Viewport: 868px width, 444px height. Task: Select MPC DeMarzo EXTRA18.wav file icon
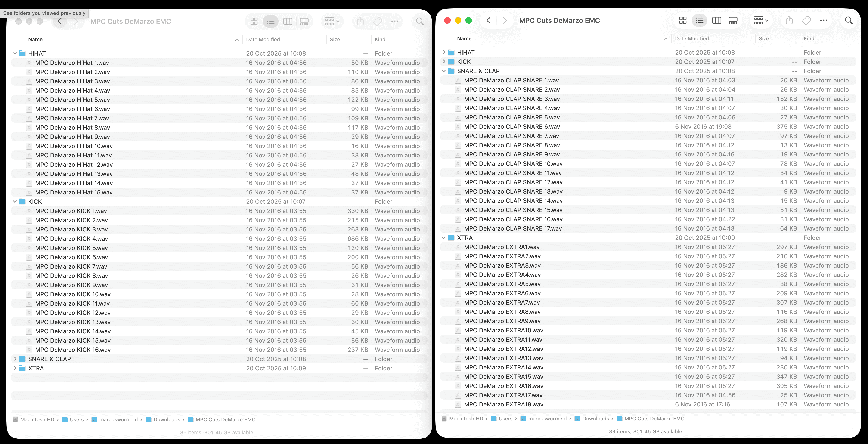click(458, 405)
